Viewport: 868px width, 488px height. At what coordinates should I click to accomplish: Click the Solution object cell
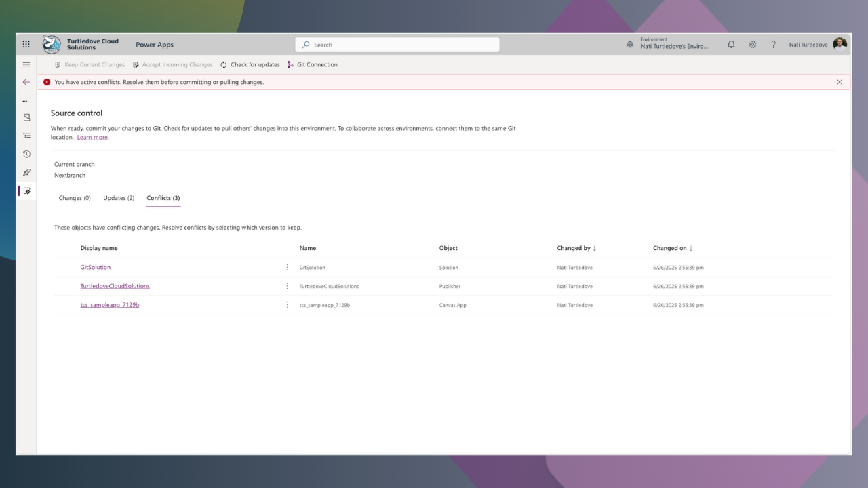pyautogui.click(x=449, y=268)
